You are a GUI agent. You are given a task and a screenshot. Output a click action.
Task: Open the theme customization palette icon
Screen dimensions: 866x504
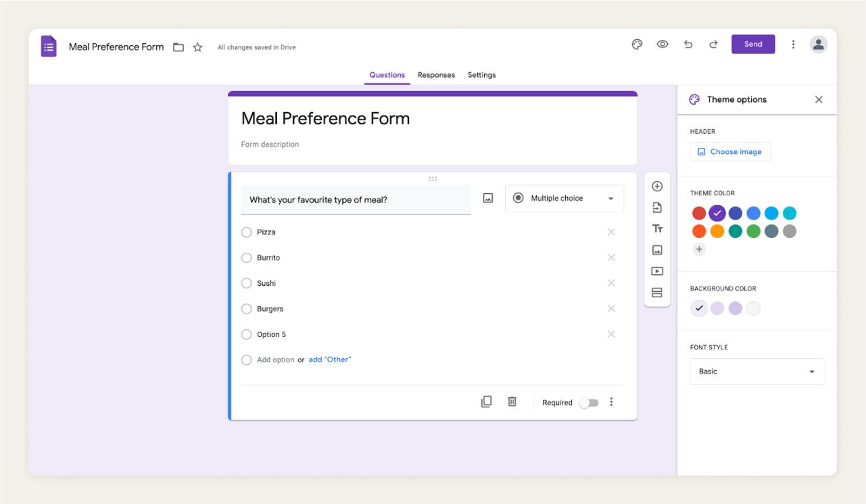[636, 44]
